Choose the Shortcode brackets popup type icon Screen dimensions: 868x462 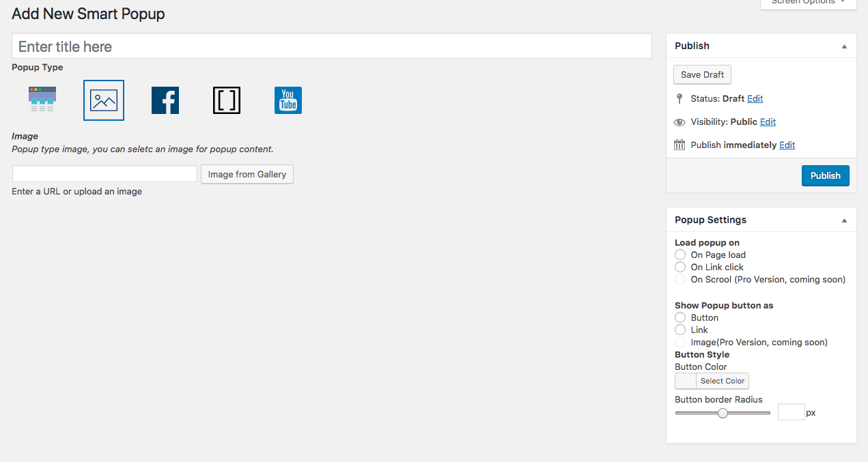pyautogui.click(x=227, y=100)
